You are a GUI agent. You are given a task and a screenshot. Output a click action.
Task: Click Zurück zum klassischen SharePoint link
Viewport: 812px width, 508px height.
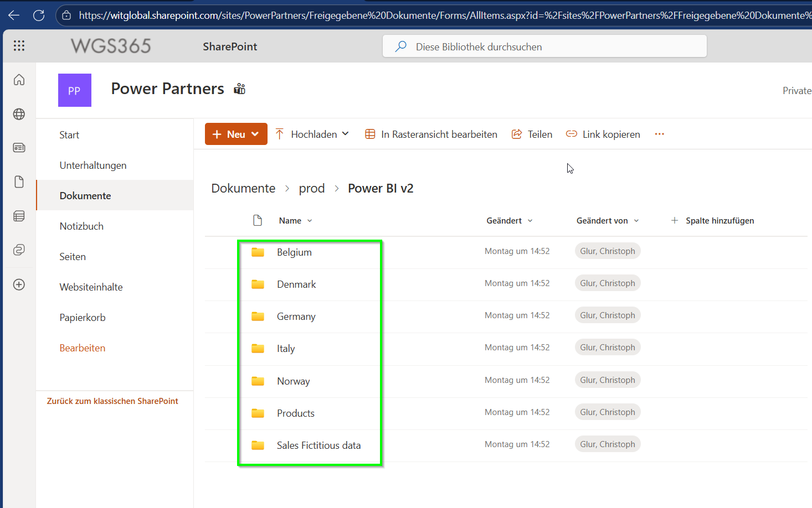[112, 401]
